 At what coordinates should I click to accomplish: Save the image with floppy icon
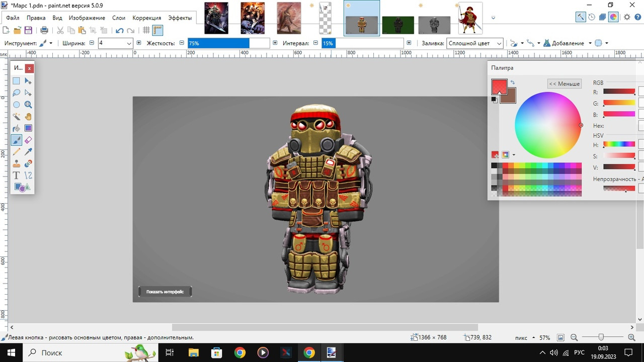[x=29, y=30]
